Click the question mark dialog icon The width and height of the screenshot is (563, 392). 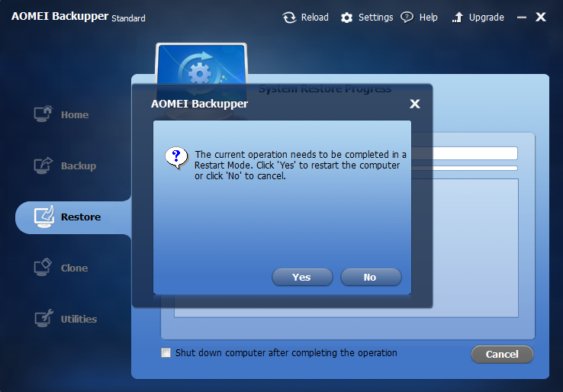coord(176,158)
